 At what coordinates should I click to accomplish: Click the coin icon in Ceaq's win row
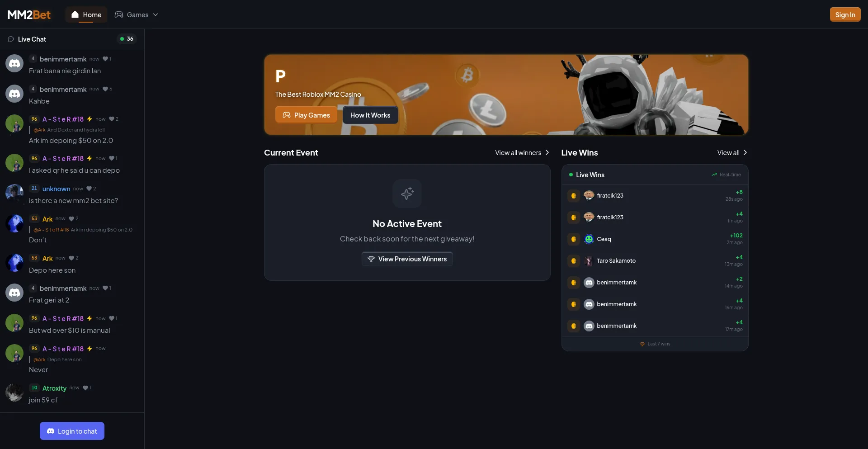click(574, 239)
